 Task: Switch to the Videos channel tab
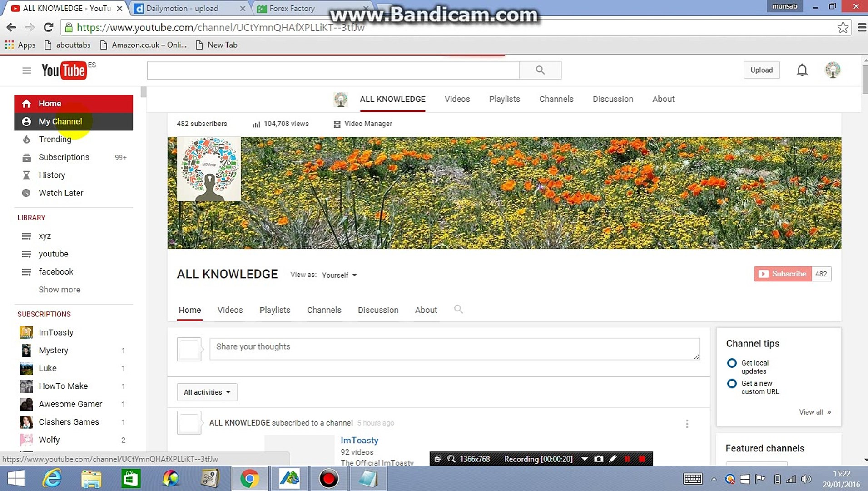click(x=230, y=310)
